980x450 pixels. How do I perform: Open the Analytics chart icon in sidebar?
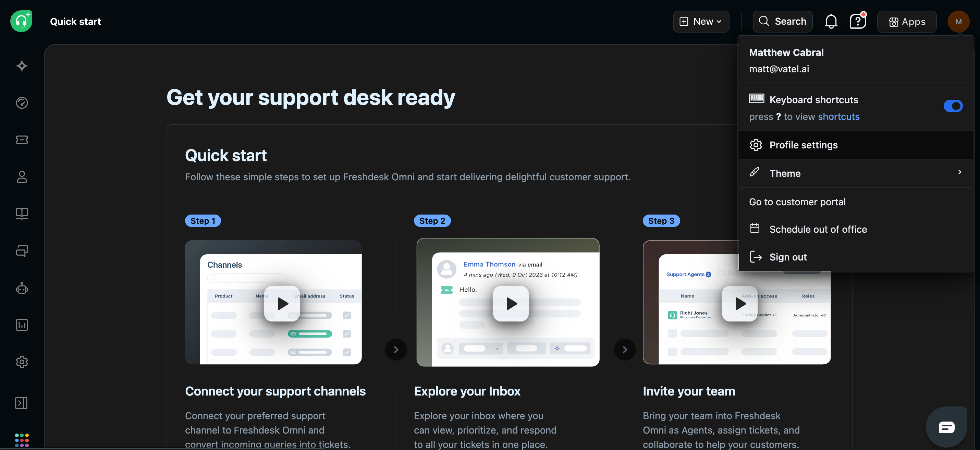click(x=22, y=325)
